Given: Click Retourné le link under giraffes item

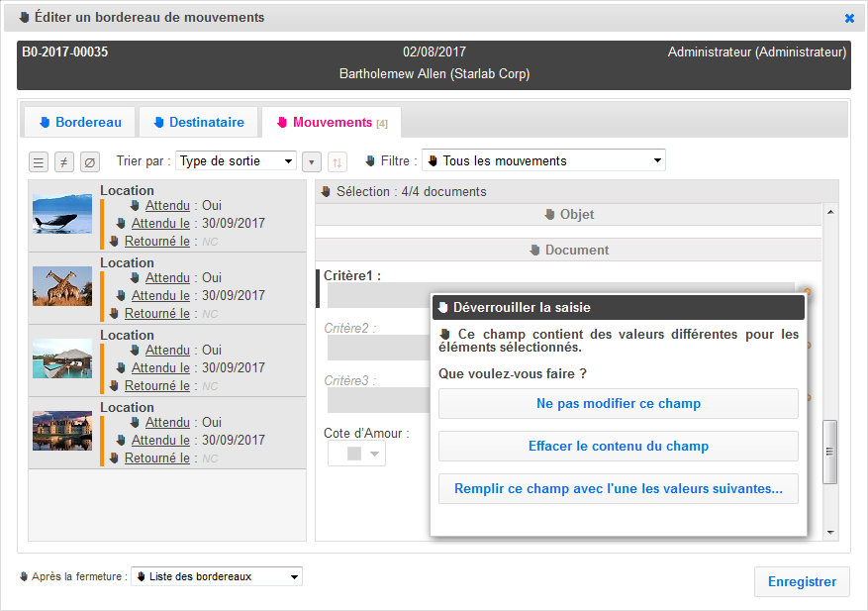Looking at the screenshot, I should [x=156, y=313].
